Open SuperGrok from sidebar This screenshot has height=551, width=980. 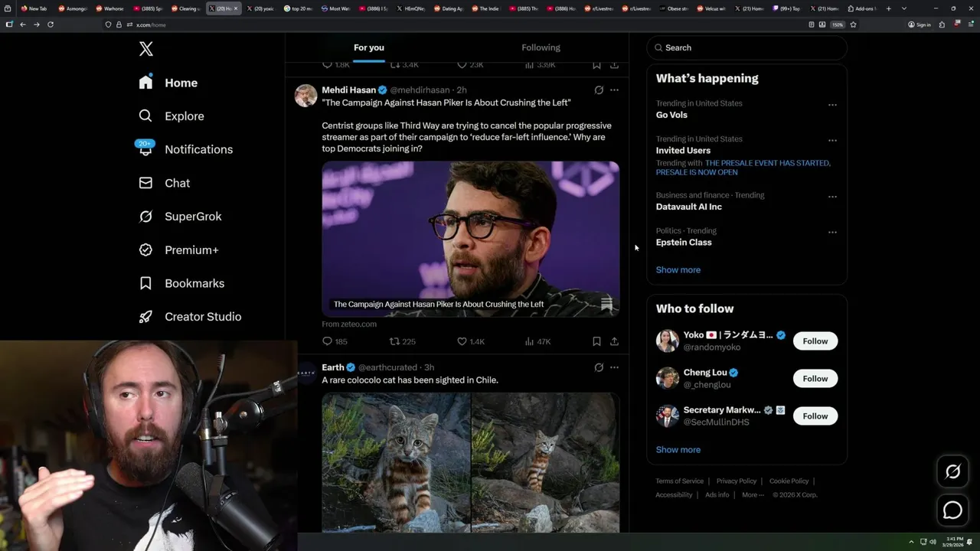point(180,217)
